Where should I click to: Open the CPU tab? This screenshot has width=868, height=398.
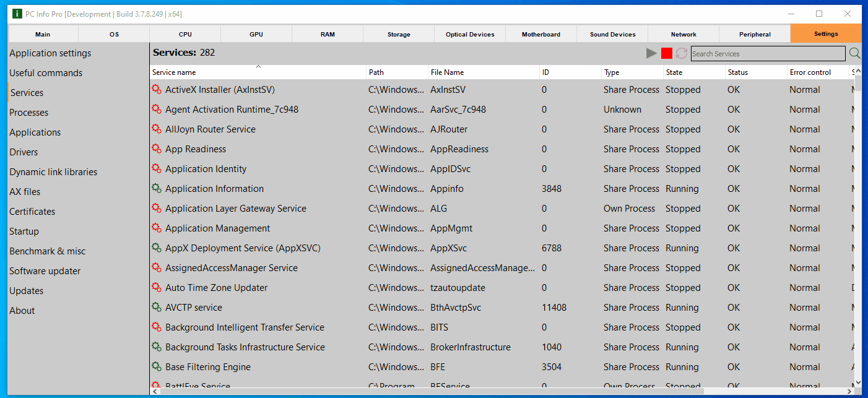(185, 34)
